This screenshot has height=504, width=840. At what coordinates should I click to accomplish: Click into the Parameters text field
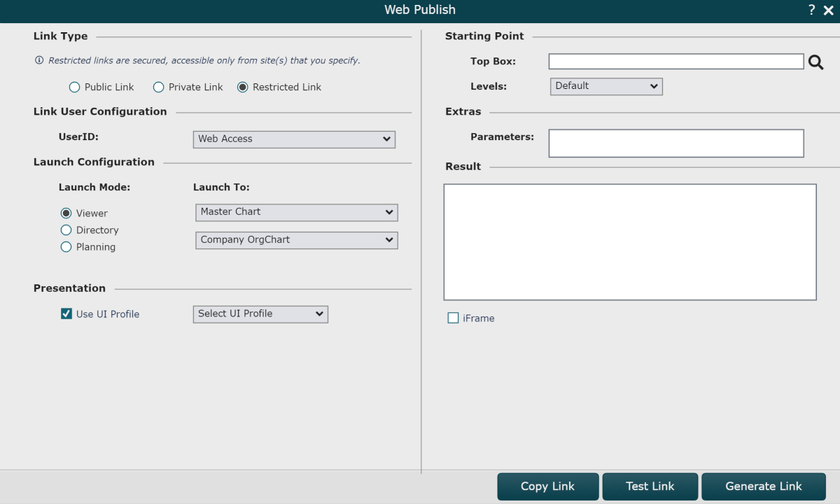(675, 143)
